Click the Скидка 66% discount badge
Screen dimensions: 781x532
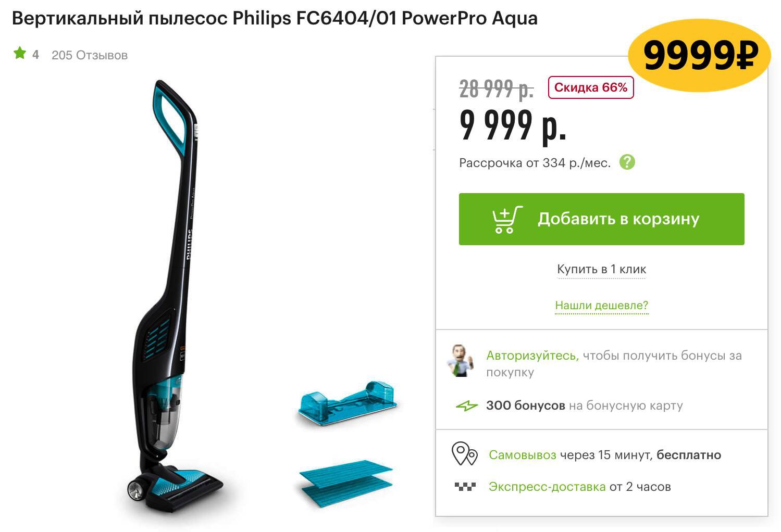coord(590,87)
